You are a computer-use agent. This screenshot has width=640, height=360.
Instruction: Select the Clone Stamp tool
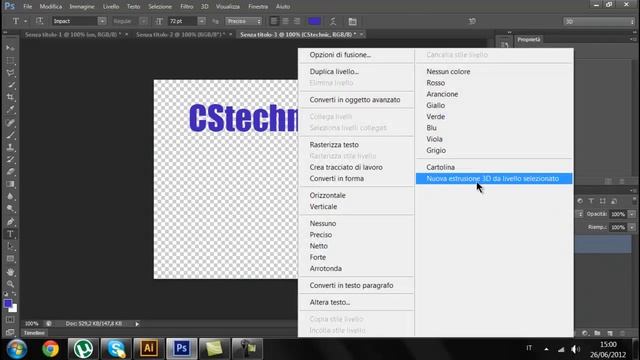(x=10, y=147)
